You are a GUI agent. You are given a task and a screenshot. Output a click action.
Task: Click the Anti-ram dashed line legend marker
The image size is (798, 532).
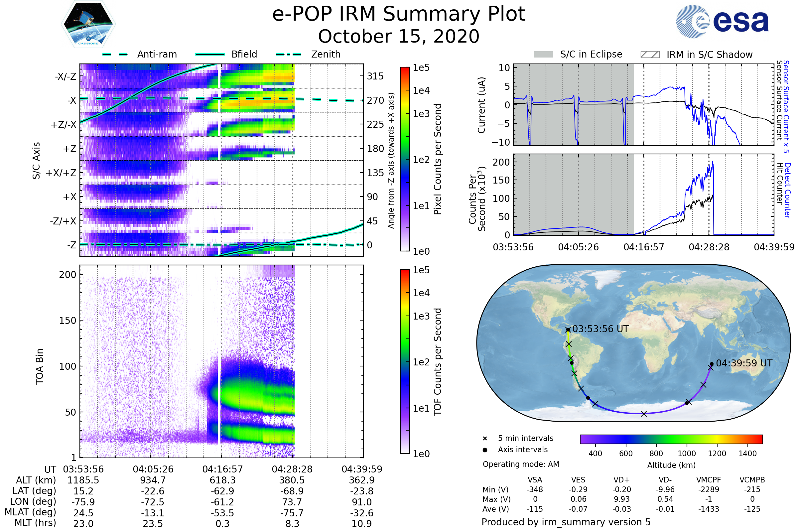115,54
